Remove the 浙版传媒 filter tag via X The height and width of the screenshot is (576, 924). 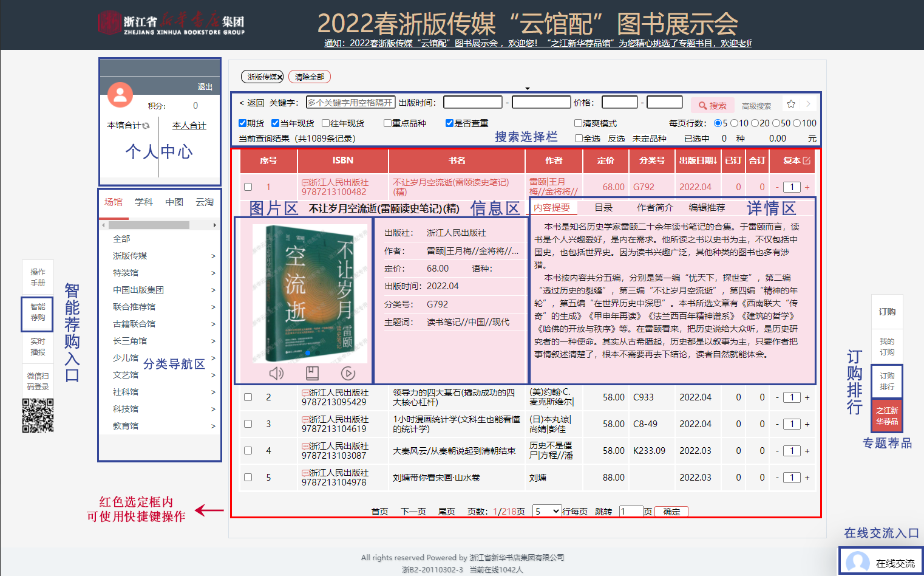(280, 77)
